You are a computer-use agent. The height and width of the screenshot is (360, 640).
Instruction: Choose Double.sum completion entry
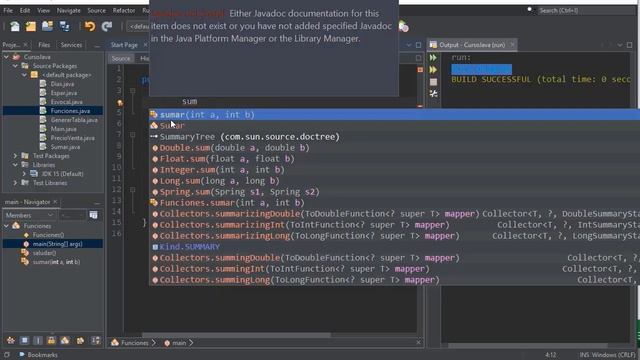coord(394,148)
